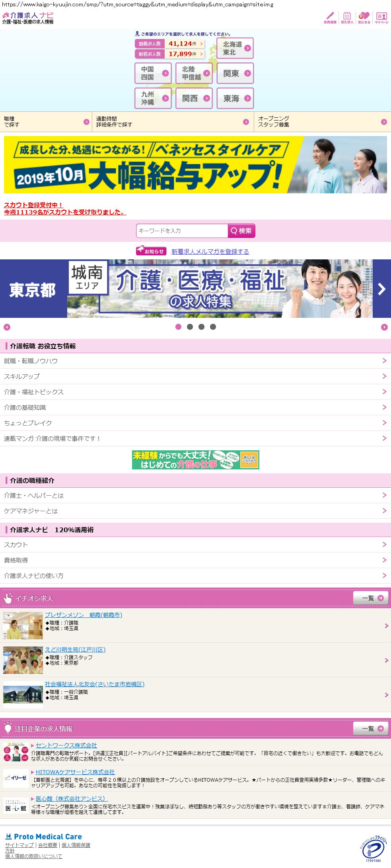391x868 pixels.
Task: Click the privacy mark badge in footer
Action: pos(373,849)
